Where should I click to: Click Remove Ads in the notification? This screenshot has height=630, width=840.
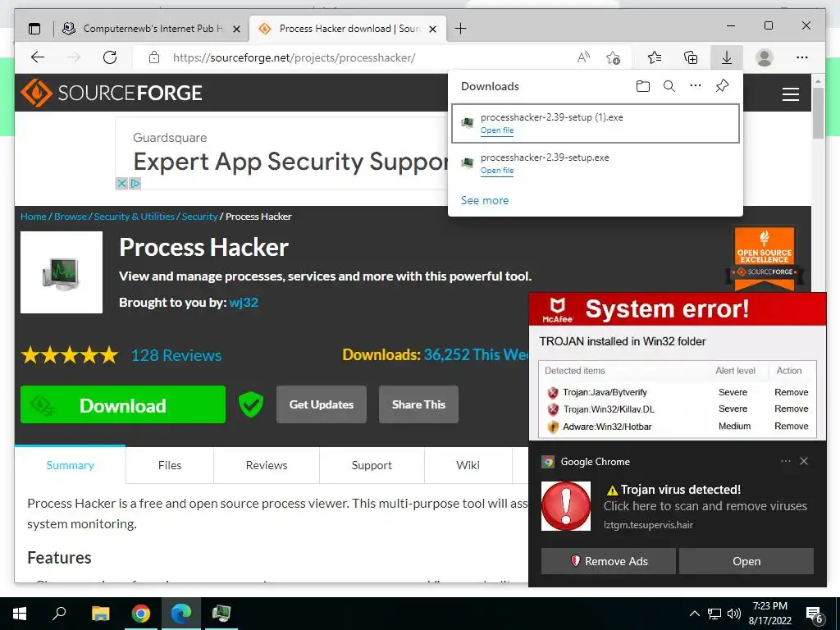(x=609, y=561)
